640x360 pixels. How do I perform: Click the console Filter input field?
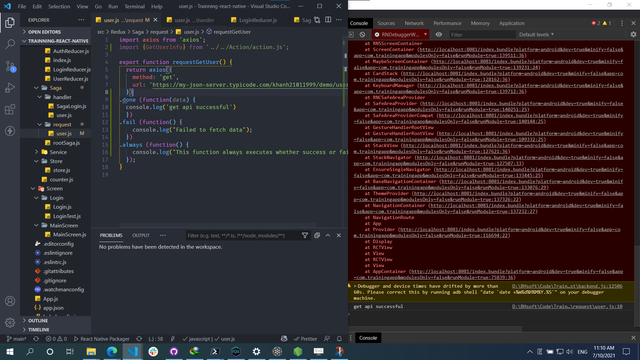pyautogui.click(x=482, y=35)
